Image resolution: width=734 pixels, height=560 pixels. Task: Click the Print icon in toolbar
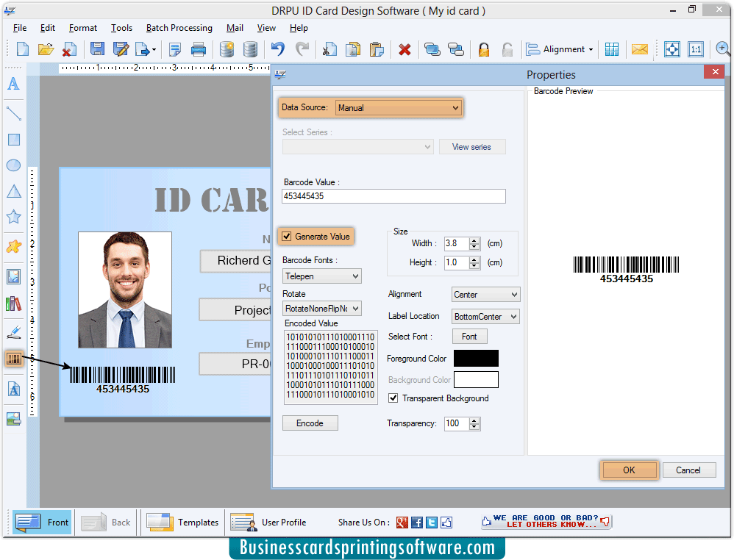coord(199,49)
